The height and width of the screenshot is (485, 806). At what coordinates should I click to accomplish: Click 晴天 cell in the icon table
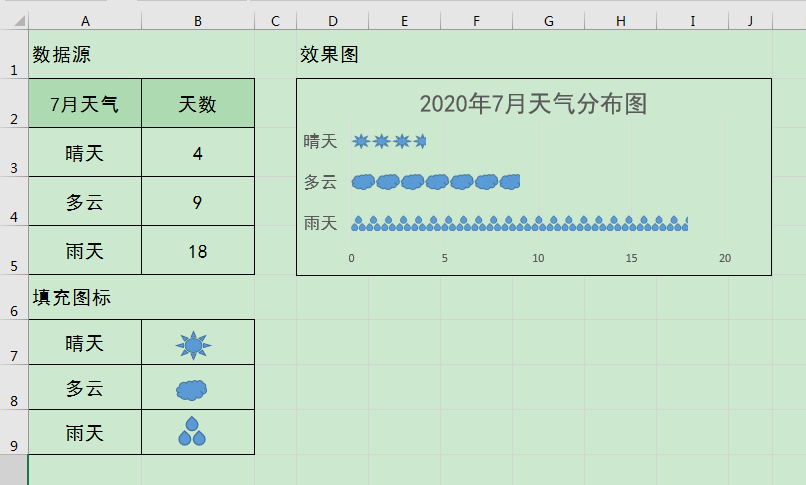pyautogui.click(x=85, y=343)
